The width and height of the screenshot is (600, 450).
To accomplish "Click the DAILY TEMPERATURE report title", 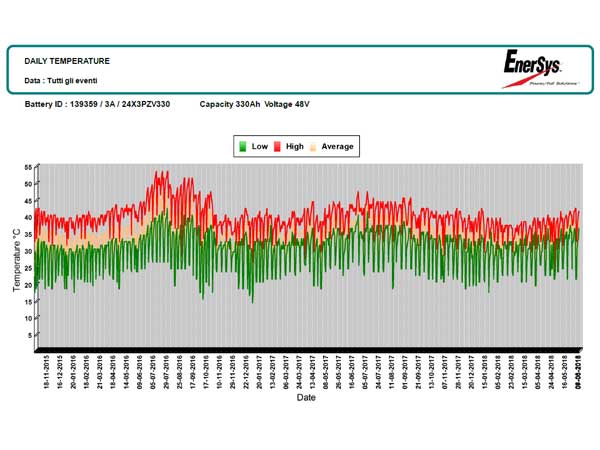I will pos(67,61).
